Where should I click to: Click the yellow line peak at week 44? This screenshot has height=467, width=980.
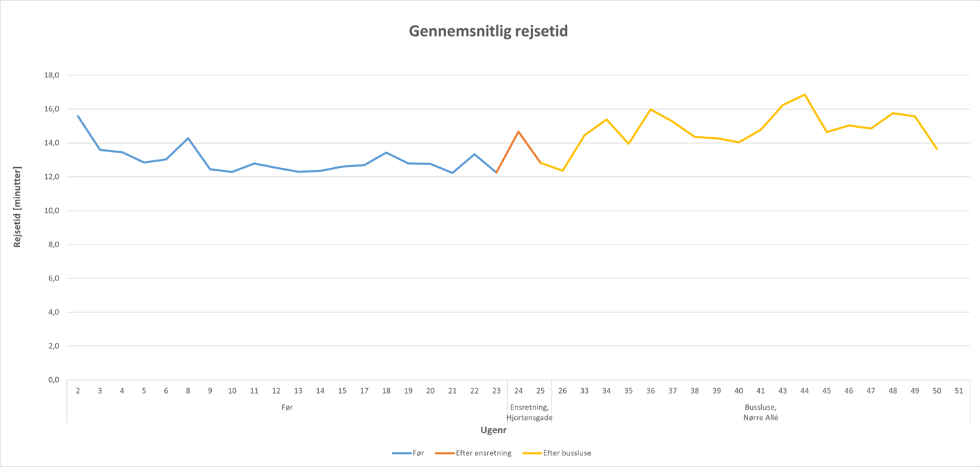[x=805, y=95]
